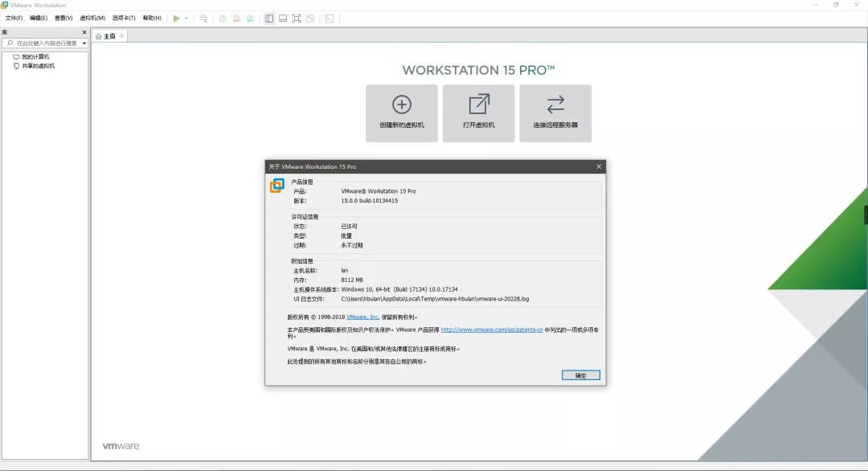This screenshot has width=868, height=471.
Task: Open the 编辑(E) menu
Action: (39, 18)
